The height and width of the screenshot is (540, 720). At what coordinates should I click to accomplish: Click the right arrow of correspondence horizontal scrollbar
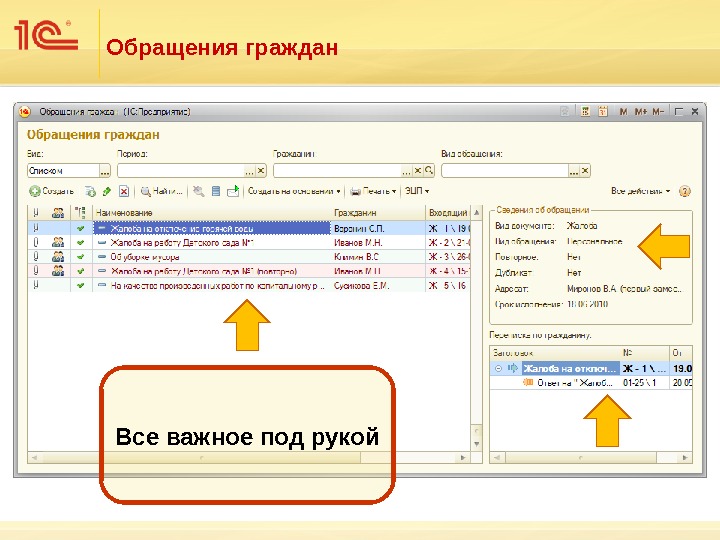coord(685,458)
